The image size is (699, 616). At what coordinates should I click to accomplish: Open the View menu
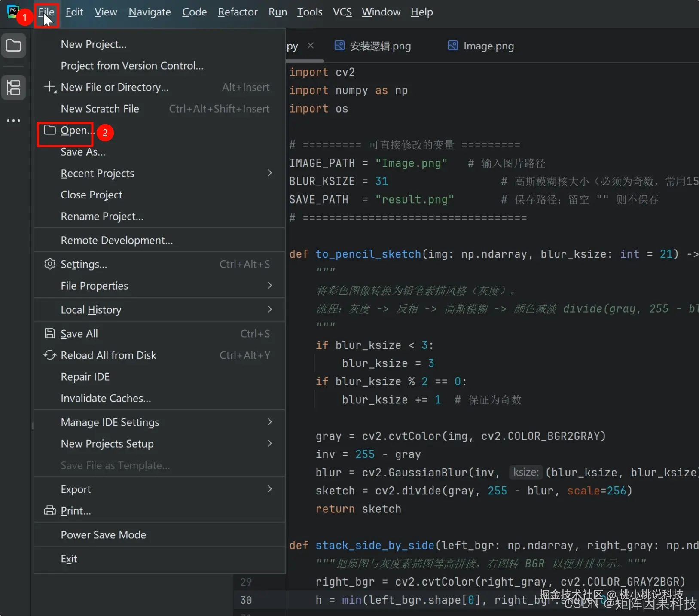(x=106, y=12)
